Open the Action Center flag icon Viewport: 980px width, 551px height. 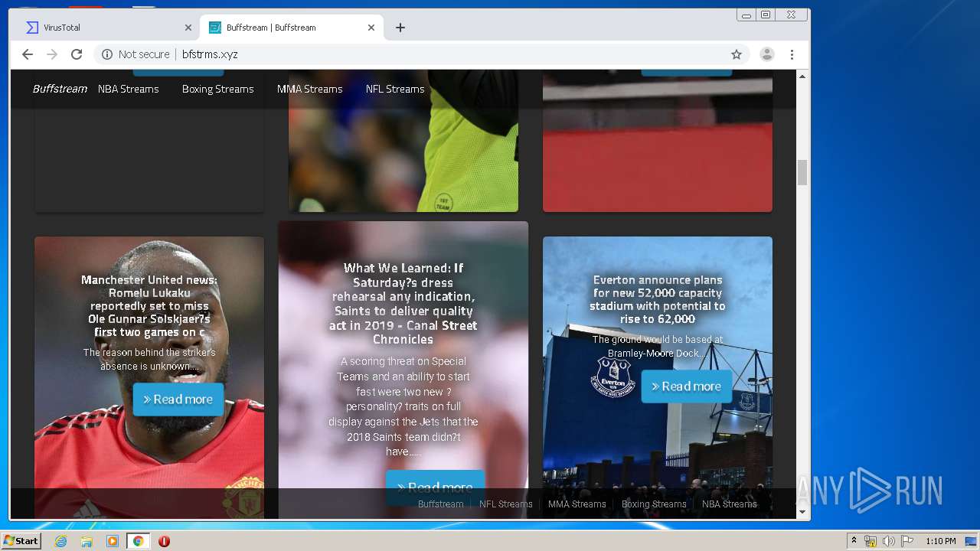point(906,541)
